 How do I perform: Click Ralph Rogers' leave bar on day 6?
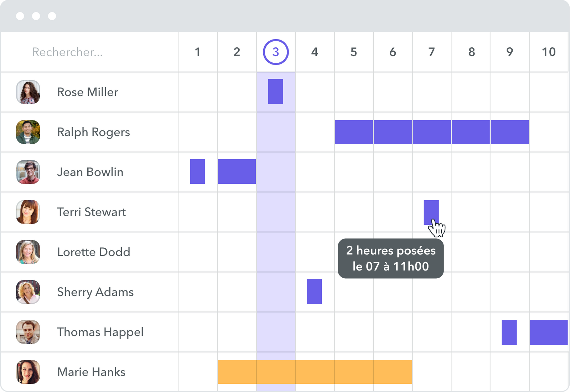coord(393,132)
